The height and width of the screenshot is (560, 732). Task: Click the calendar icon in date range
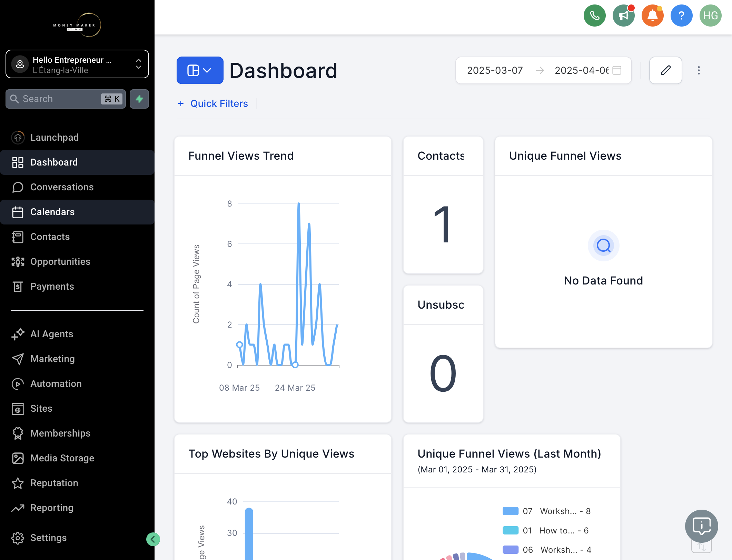617,70
